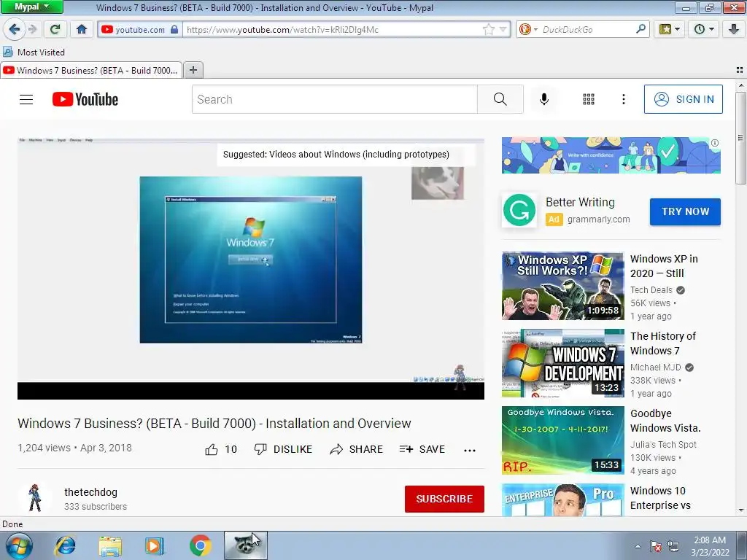Open the bookmarks menu button dropdown

coord(670,29)
